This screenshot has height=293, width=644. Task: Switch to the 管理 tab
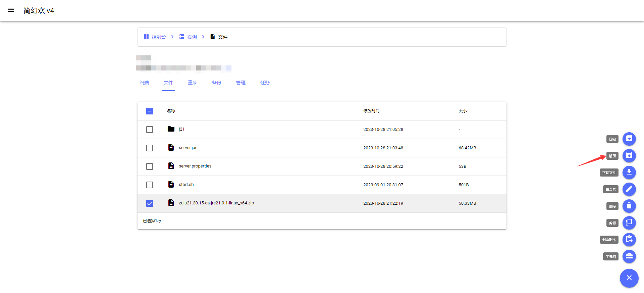tap(241, 83)
